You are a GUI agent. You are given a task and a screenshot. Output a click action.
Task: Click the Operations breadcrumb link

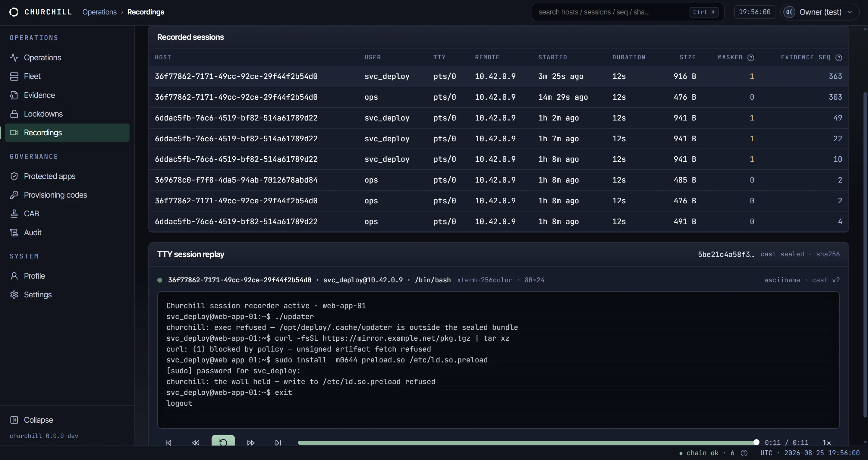click(99, 12)
